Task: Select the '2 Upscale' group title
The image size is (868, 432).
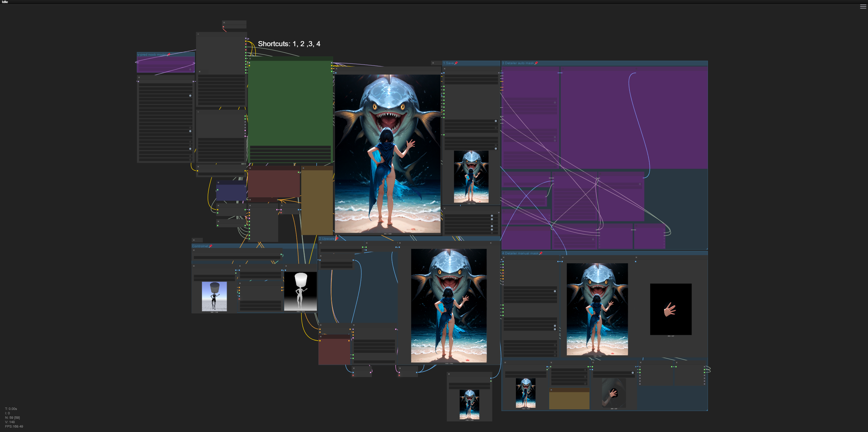Action: point(327,239)
